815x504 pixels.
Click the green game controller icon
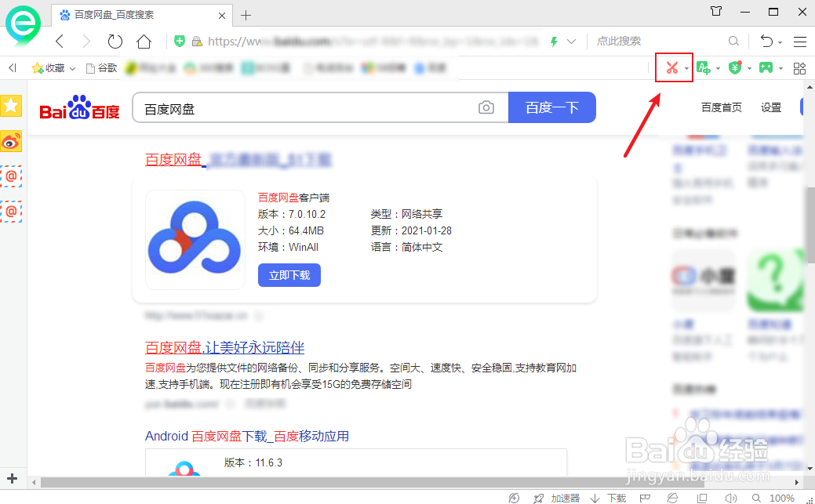pos(766,67)
